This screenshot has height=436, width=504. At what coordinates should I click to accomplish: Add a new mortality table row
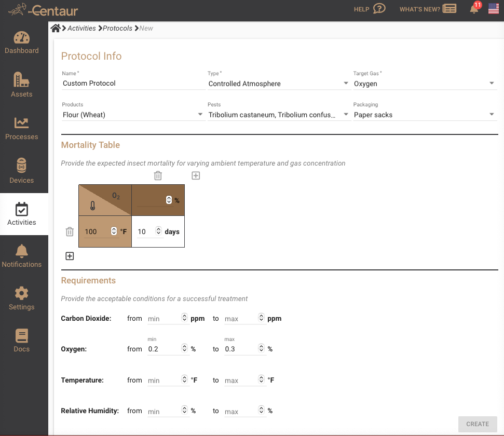pos(70,256)
